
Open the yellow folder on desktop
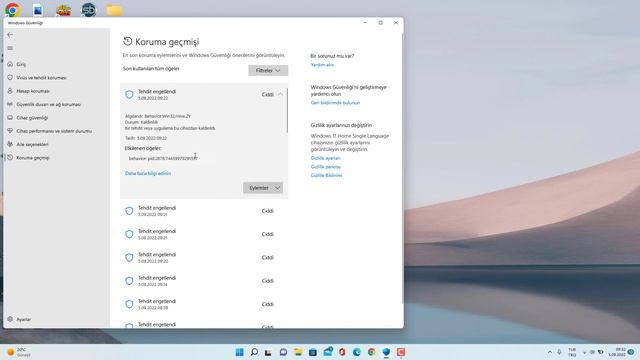click(114, 10)
